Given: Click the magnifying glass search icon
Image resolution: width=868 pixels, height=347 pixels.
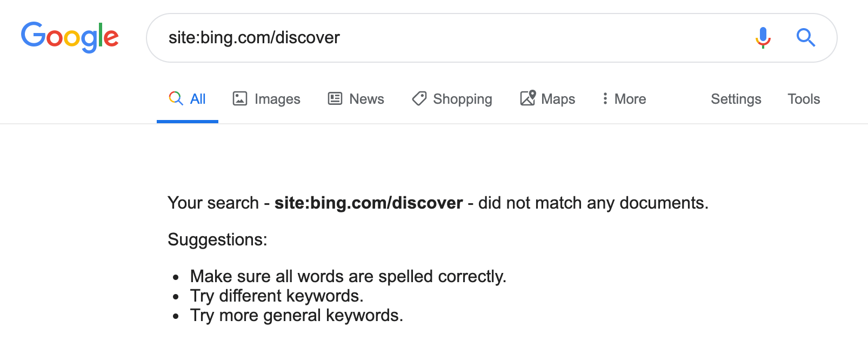Looking at the screenshot, I should point(806,38).
